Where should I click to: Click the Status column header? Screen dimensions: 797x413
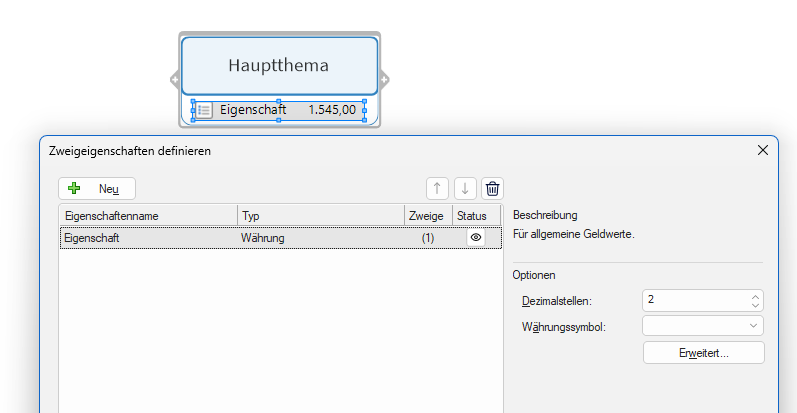[471, 216]
